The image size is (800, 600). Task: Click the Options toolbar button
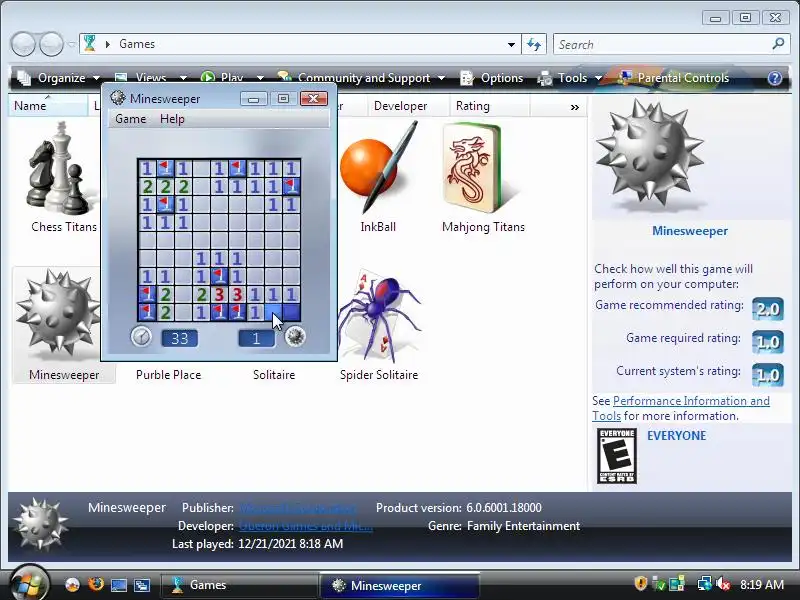(x=492, y=78)
